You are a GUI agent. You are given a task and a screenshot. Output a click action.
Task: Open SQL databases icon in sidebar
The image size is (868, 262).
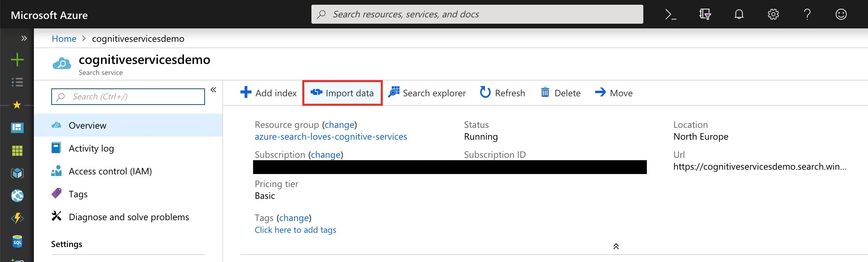17,241
